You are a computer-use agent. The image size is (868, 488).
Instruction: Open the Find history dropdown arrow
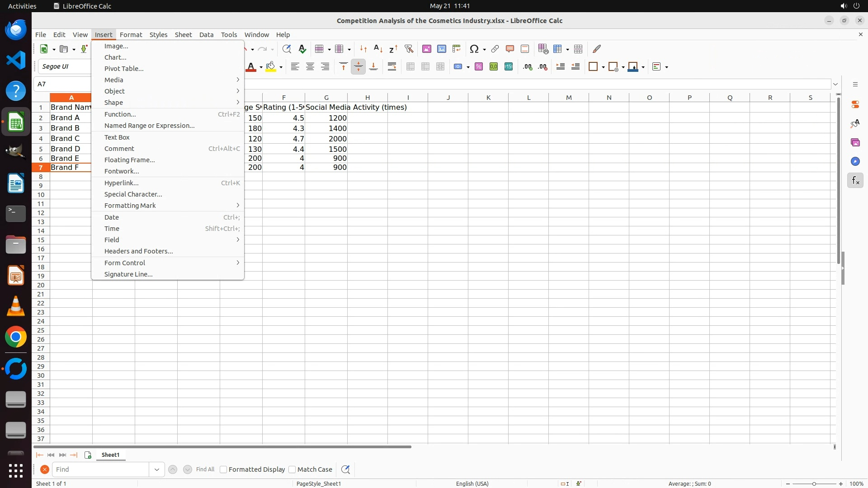point(156,469)
